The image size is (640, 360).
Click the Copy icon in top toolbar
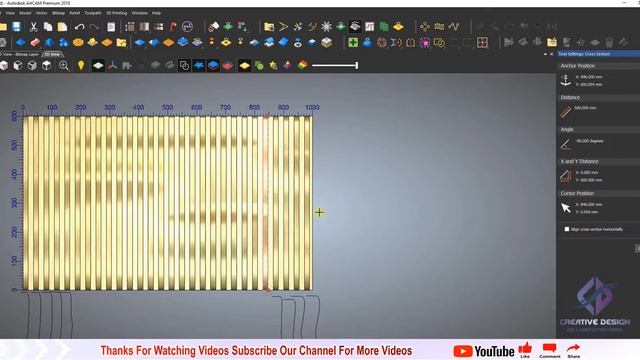pos(48,27)
